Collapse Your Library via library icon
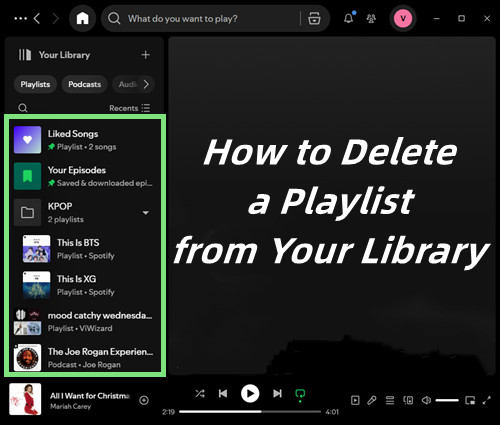Screen dimensions: 500x425 pyautogui.click(x=25, y=55)
